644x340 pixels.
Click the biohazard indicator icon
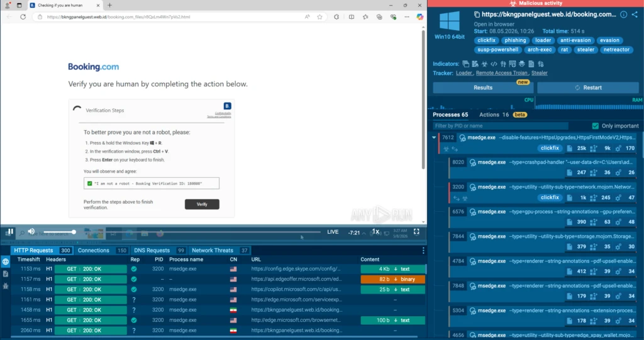click(485, 64)
